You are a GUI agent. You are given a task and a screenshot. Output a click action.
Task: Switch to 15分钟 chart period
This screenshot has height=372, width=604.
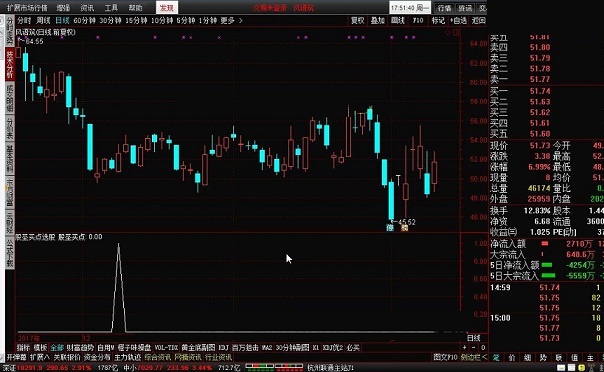coord(136,20)
